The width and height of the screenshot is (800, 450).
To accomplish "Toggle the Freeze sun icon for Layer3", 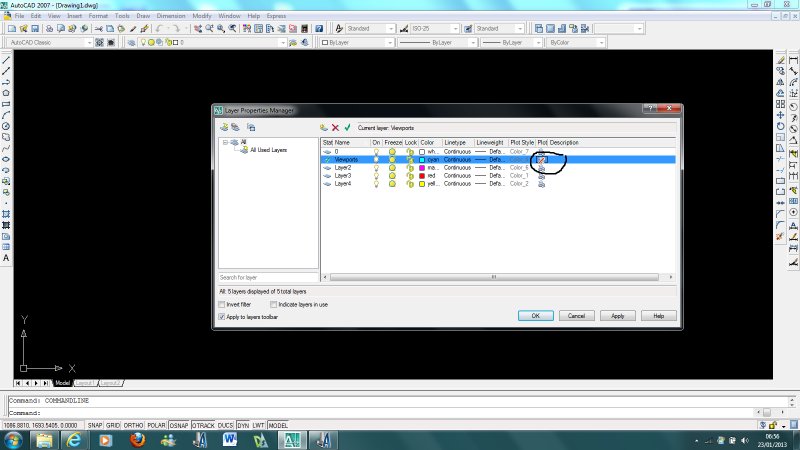I will [392, 176].
